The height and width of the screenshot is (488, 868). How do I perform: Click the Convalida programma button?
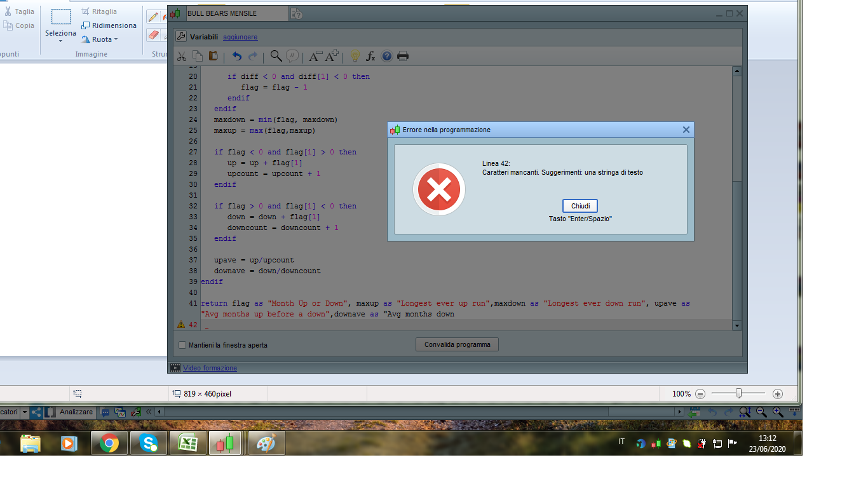click(458, 344)
